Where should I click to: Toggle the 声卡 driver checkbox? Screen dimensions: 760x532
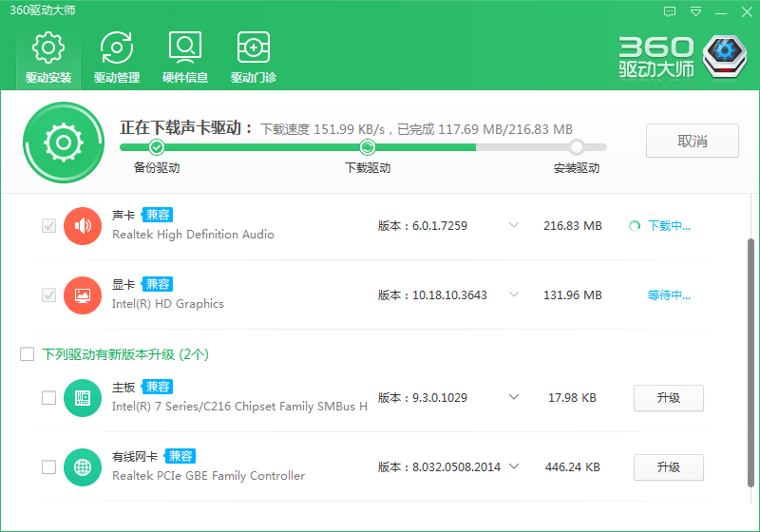pyautogui.click(x=49, y=225)
